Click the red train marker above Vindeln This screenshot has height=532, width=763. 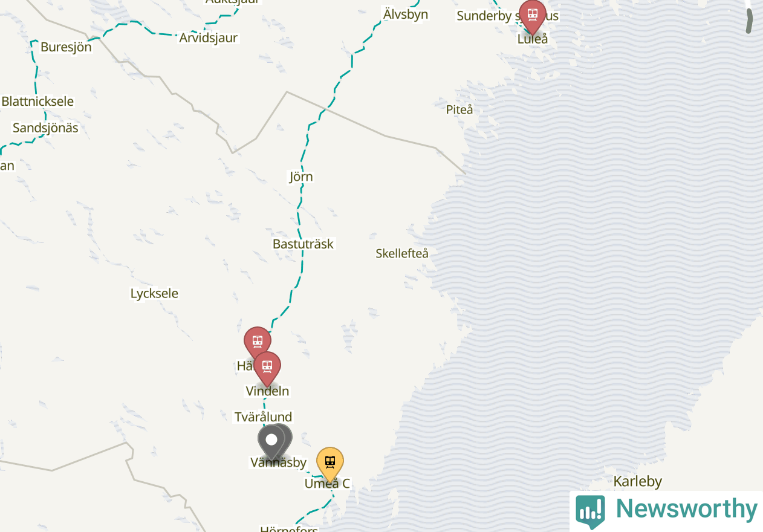tap(267, 368)
